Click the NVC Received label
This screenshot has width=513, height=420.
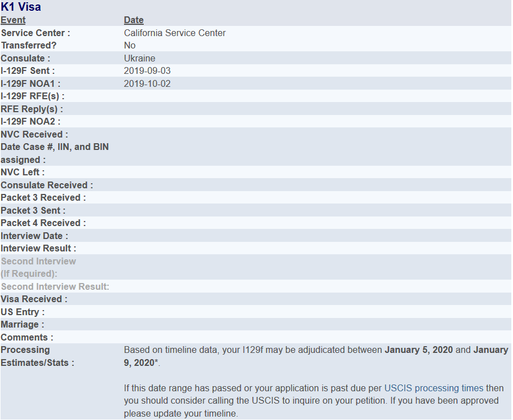[34, 134]
